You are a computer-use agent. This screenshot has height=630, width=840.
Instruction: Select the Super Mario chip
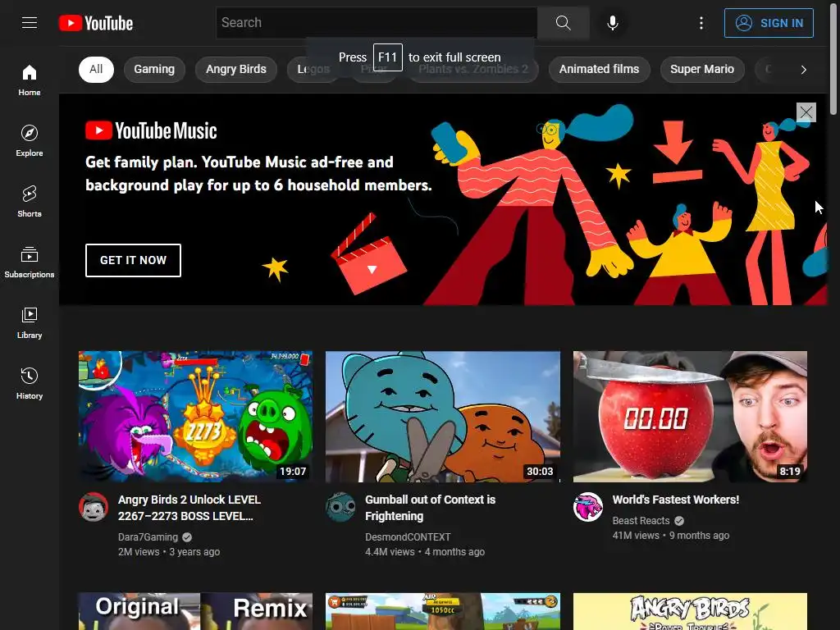click(702, 69)
